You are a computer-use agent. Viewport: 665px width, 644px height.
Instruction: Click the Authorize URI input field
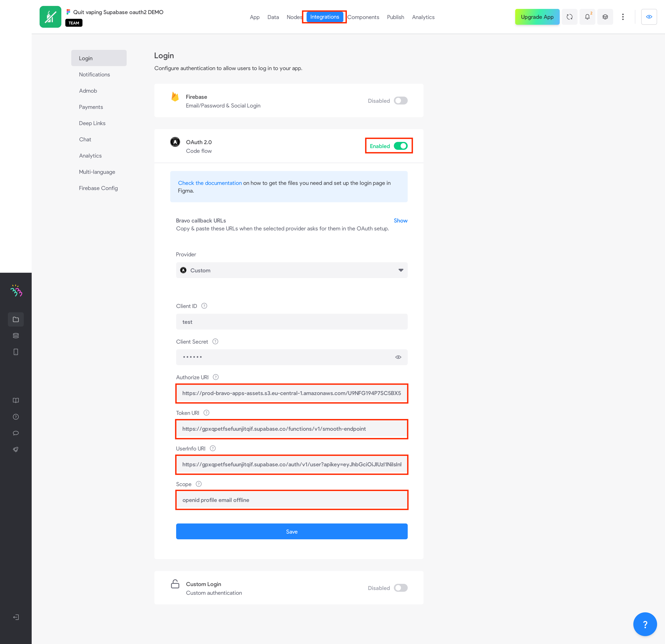292,393
